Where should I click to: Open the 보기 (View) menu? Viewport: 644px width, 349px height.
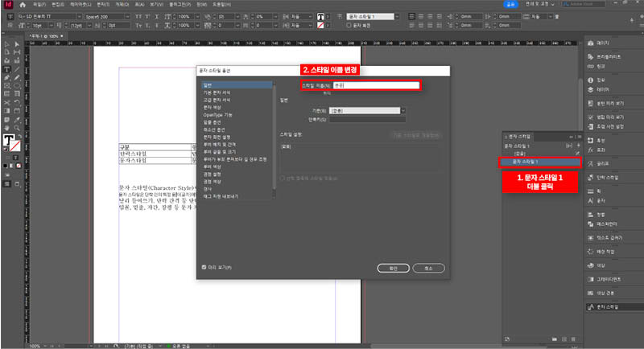point(156,5)
